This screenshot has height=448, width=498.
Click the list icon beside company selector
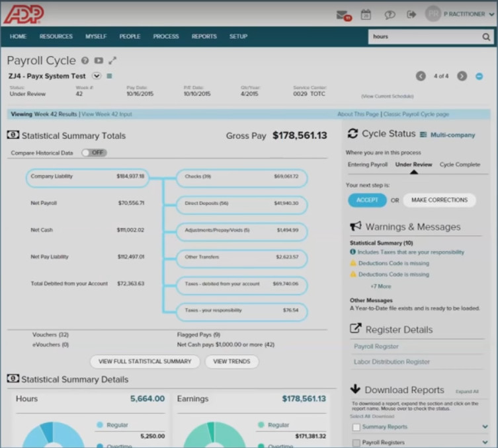tap(109, 76)
